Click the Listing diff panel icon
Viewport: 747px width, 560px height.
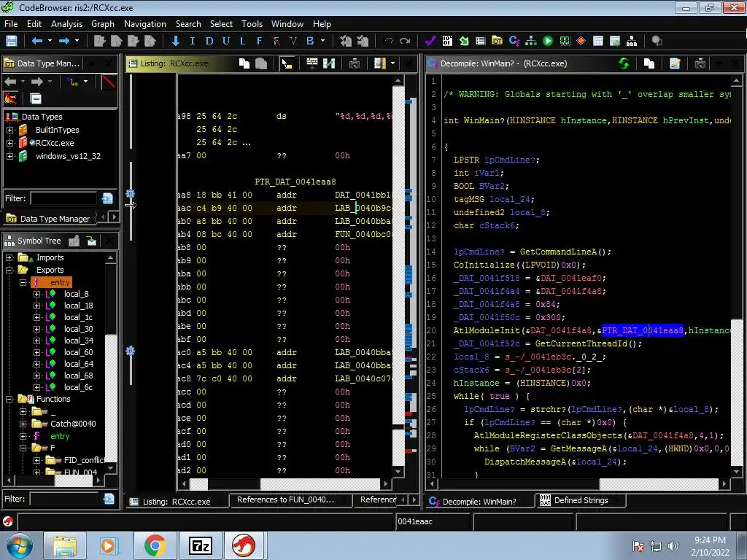[329, 63]
